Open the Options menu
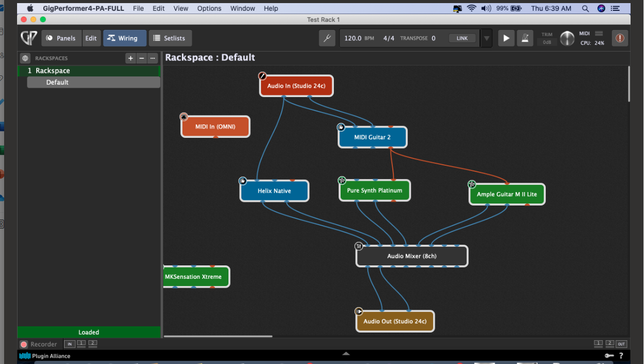This screenshot has width=644, height=364. coord(209,8)
